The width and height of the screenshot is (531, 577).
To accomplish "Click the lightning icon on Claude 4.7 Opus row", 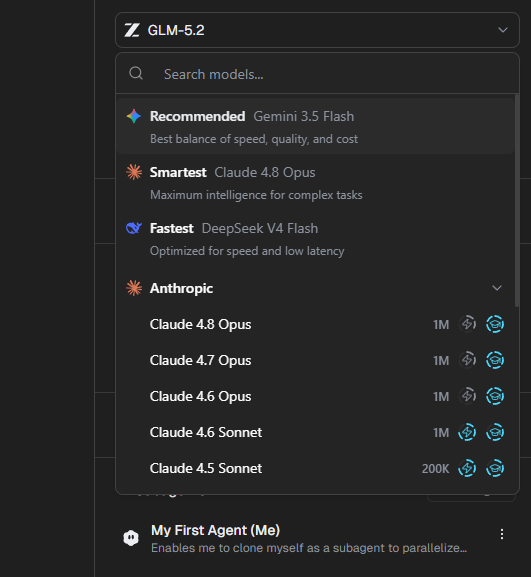I will [467, 360].
